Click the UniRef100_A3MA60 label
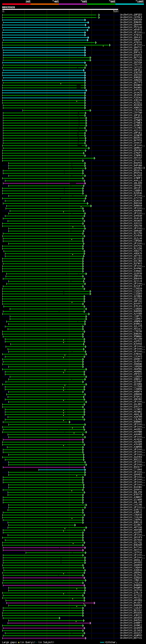The height and width of the screenshot is (644, 146). coord(131,271)
